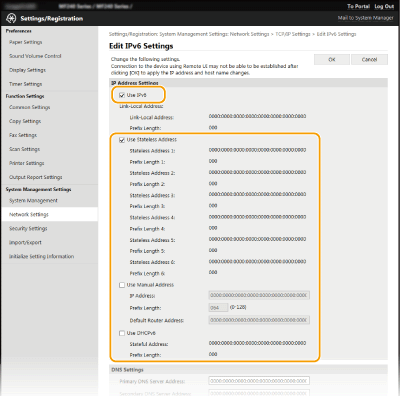Open Mail to System Manager link
The width and height of the screenshot is (400, 396).
tap(365, 18)
